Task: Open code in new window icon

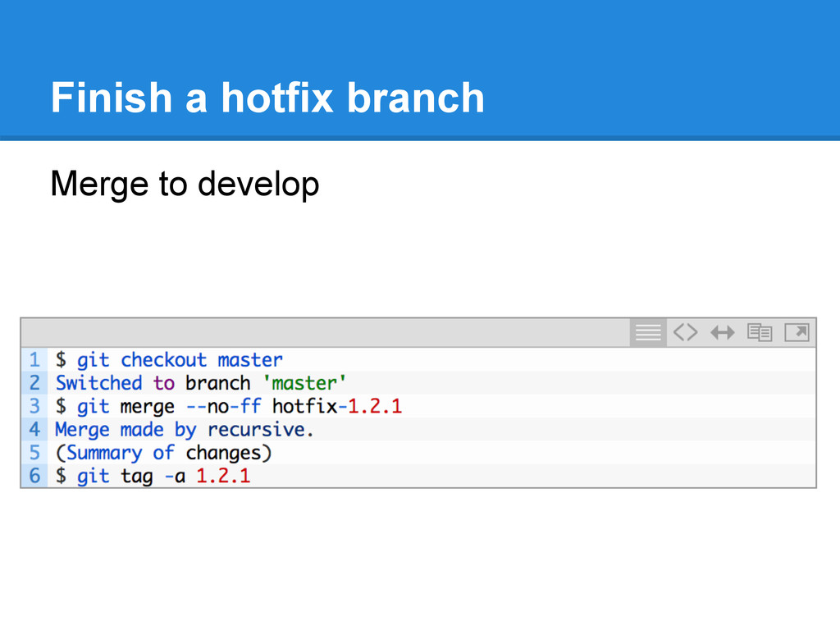Action: (x=797, y=333)
